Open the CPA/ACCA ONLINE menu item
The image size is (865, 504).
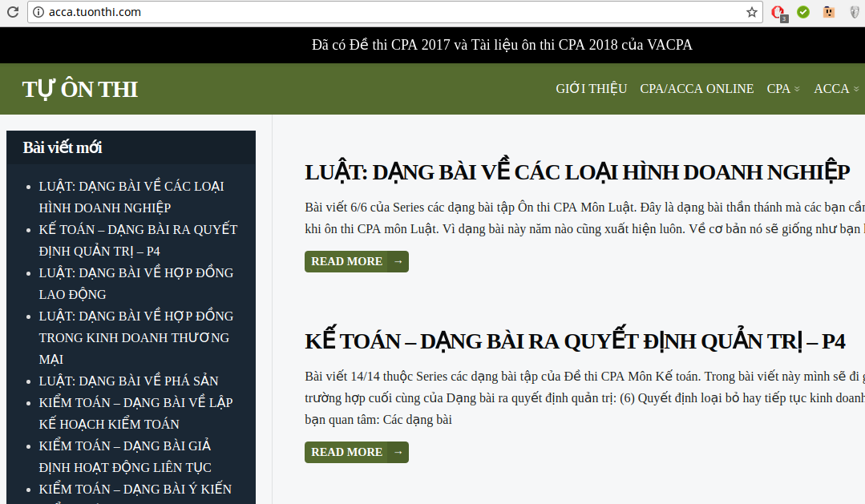[x=697, y=89]
